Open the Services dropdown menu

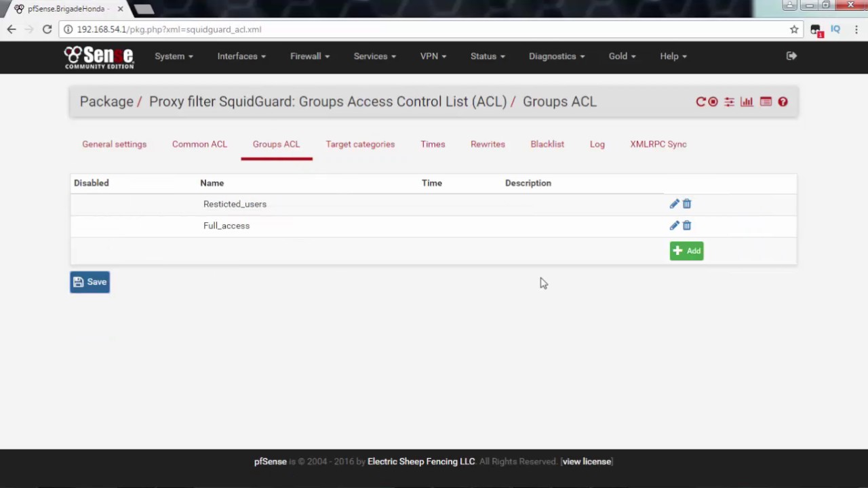[374, 56]
